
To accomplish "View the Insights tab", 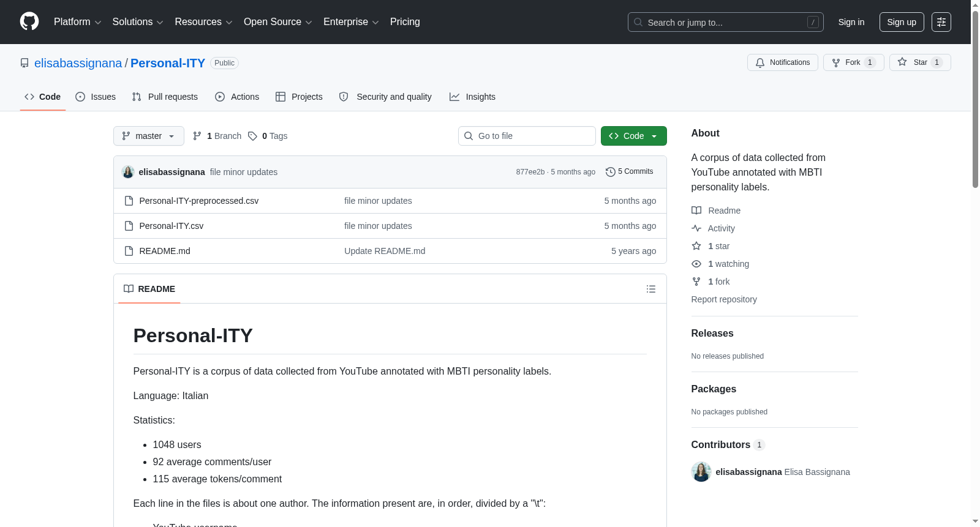I will click(472, 97).
